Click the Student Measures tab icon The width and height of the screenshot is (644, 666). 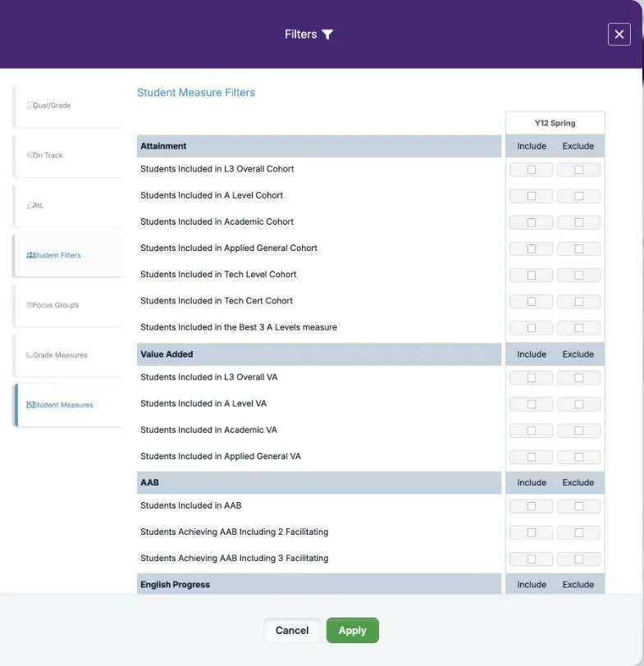click(30, 405)
